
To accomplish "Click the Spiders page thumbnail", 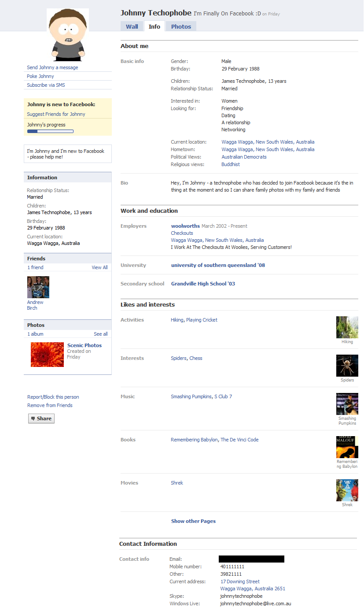I will click(x=347, y=366).
